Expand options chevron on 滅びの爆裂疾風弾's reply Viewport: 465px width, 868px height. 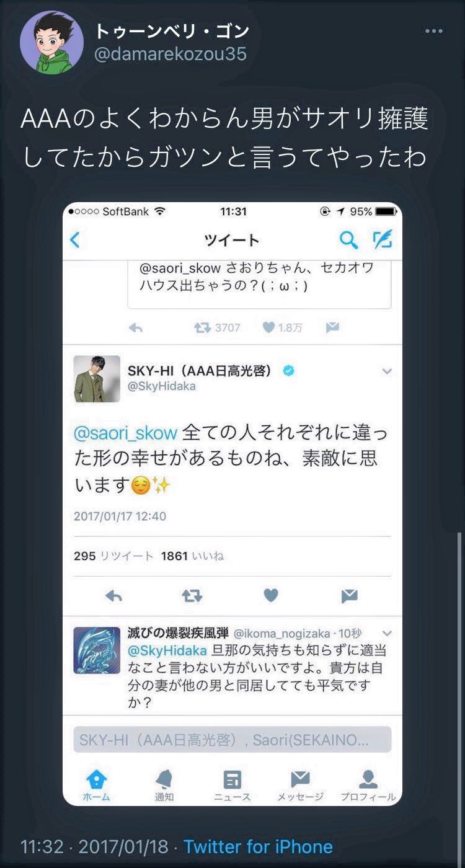387,633
